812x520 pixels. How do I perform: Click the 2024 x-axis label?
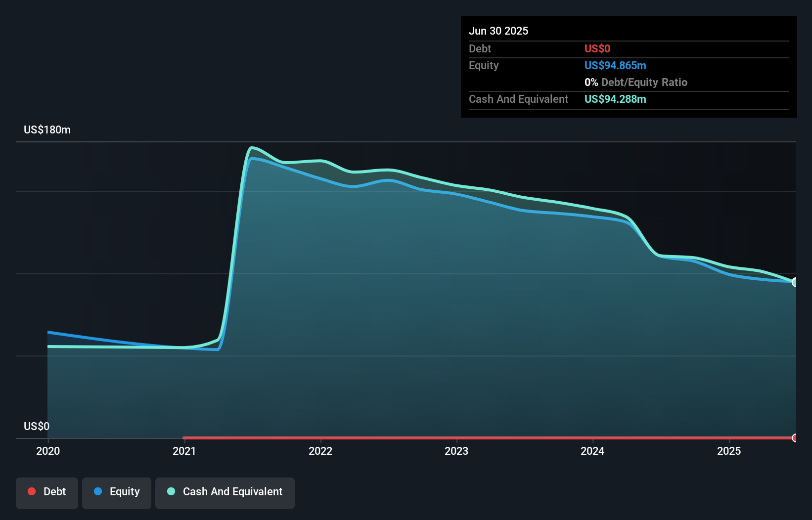click(x=592, y=451)
